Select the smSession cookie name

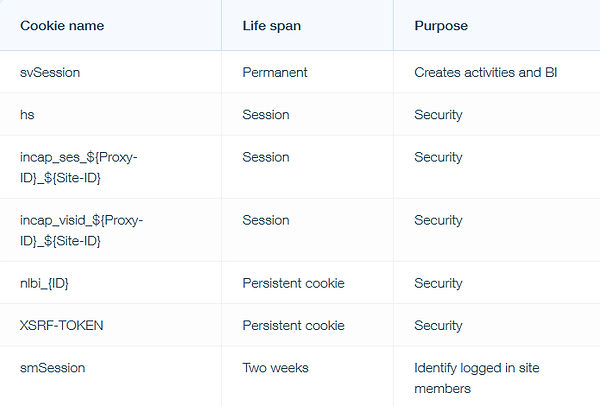click(53, 368)
